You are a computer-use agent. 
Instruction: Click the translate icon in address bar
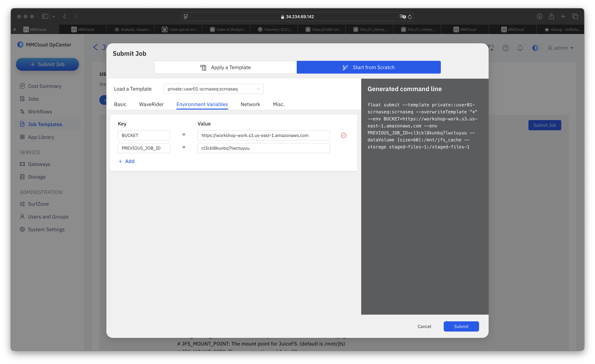point(403,17)
